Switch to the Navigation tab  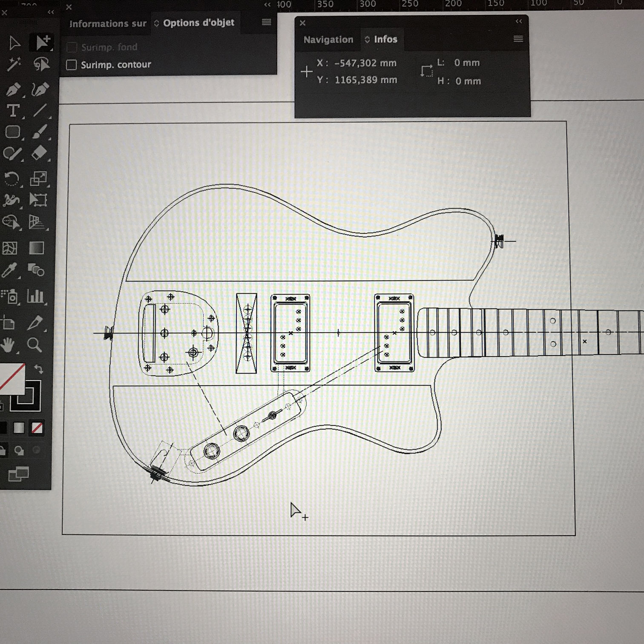click(x=328, y=40)
